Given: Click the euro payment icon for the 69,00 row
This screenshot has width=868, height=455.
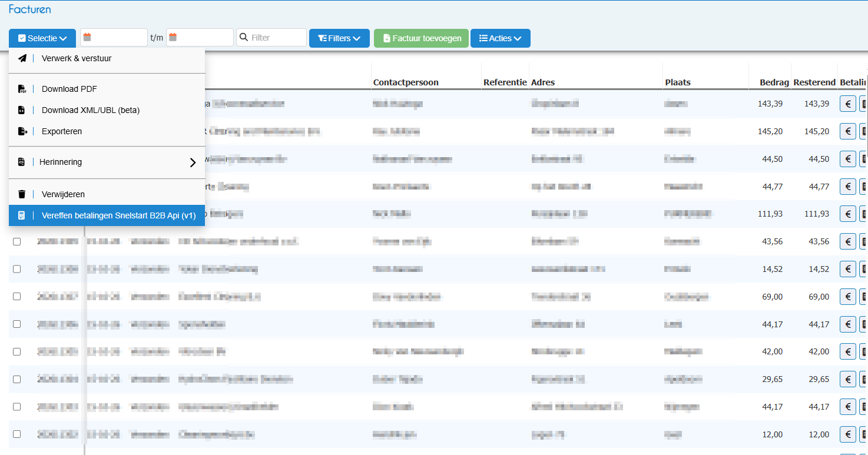Looking at the screenshot, I should pyautogui.click(x=847, y=297).
